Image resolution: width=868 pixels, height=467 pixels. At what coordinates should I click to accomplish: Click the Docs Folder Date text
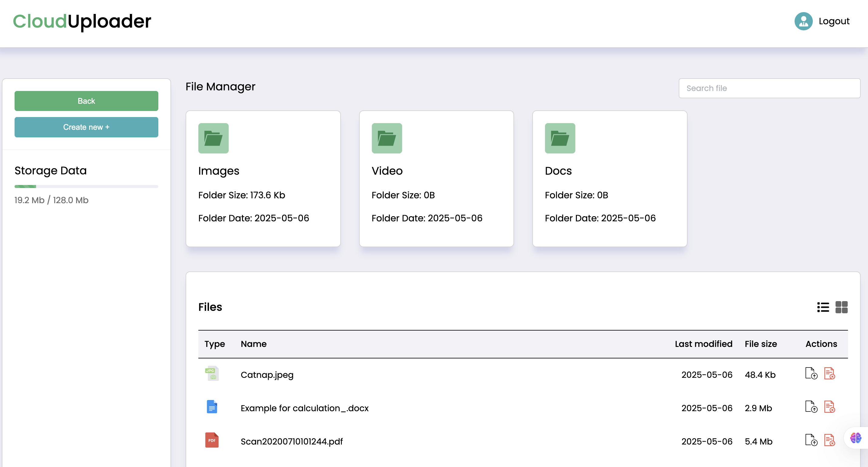point(600,218)
